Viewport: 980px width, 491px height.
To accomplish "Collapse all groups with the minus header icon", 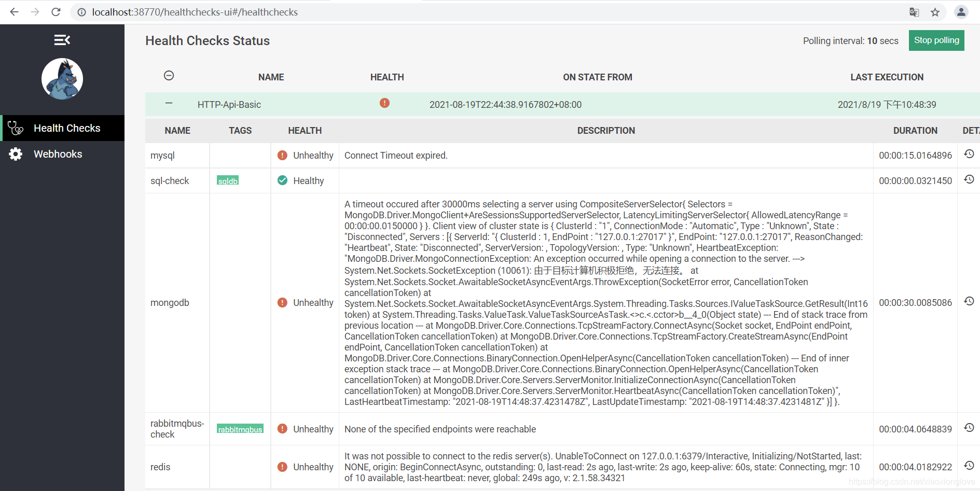I will click(x=169, y=75).
